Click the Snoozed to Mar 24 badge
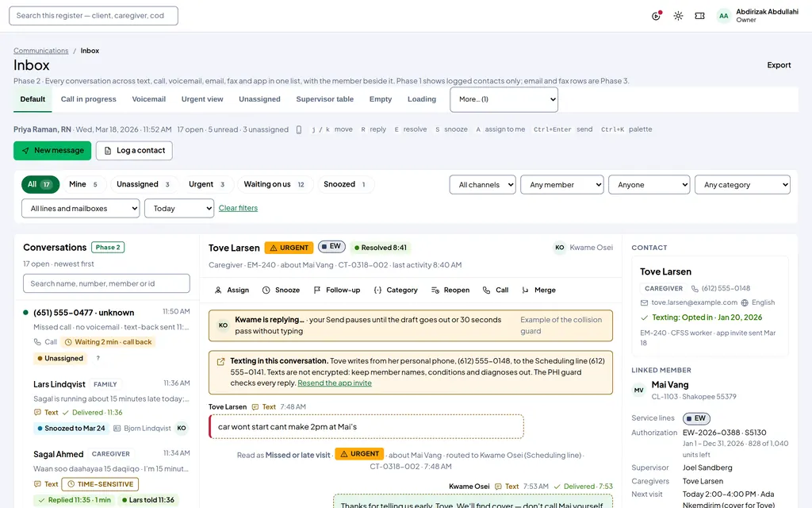 71,429
